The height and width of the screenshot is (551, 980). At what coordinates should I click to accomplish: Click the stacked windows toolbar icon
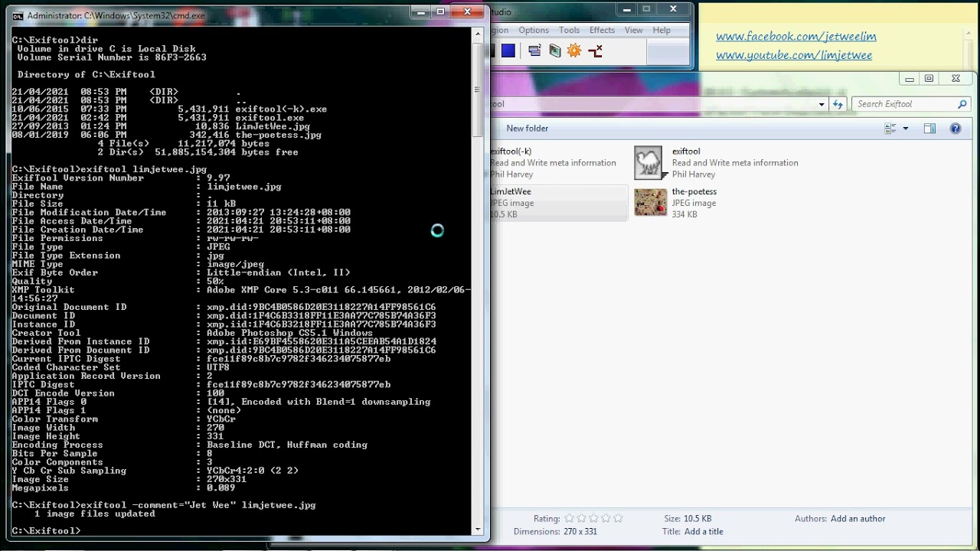coord(534,51)
